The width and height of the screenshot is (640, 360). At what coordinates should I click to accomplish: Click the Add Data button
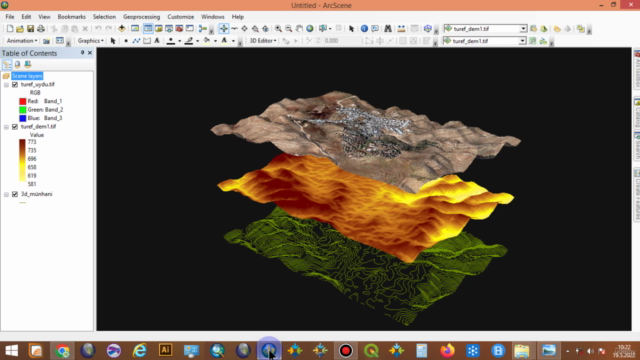[122, 29]
